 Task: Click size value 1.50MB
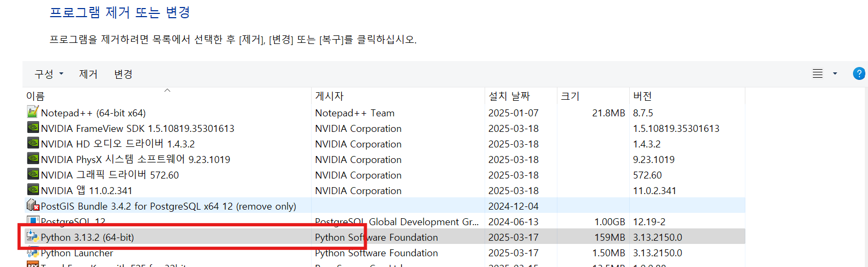[x=609, y=253]
